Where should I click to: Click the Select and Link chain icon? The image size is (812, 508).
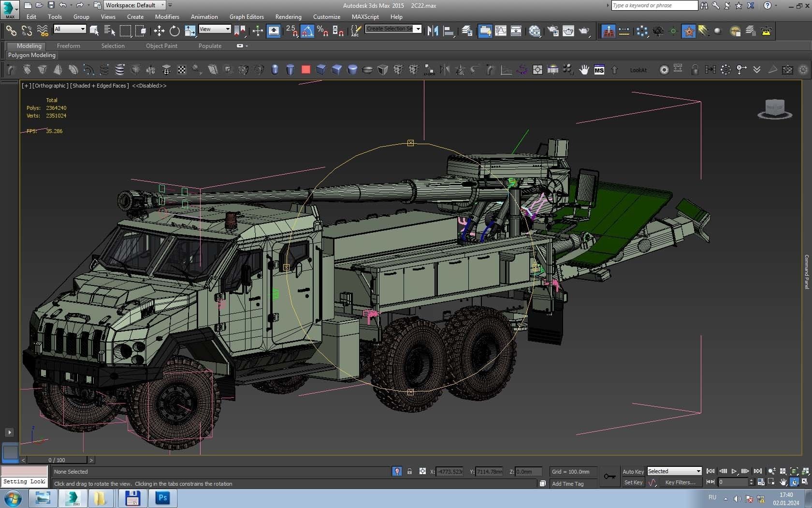[11, 31]
